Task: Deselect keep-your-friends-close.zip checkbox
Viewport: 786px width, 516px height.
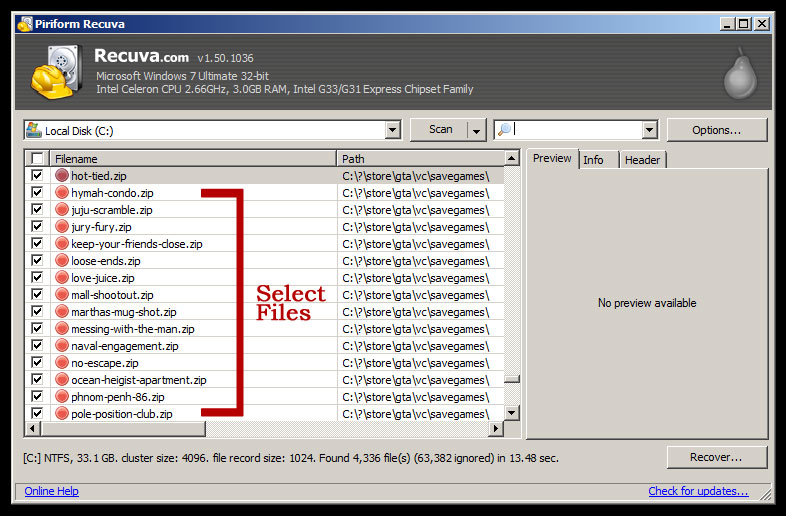Action: [37, 243]
